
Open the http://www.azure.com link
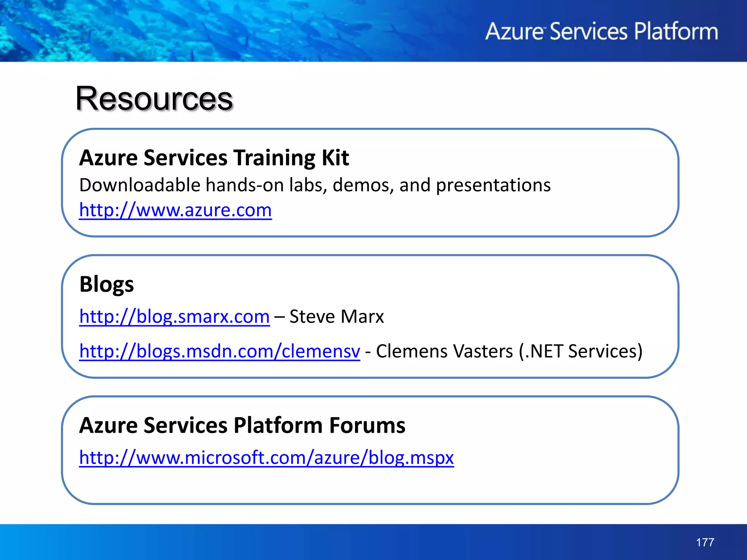pos(175,210)
